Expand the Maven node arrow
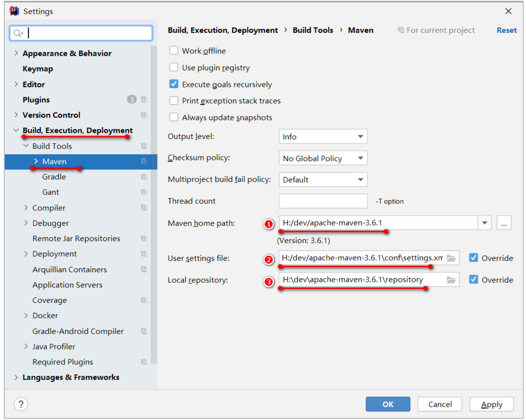Viewport: 526px width, 420px height. (36, 161)
